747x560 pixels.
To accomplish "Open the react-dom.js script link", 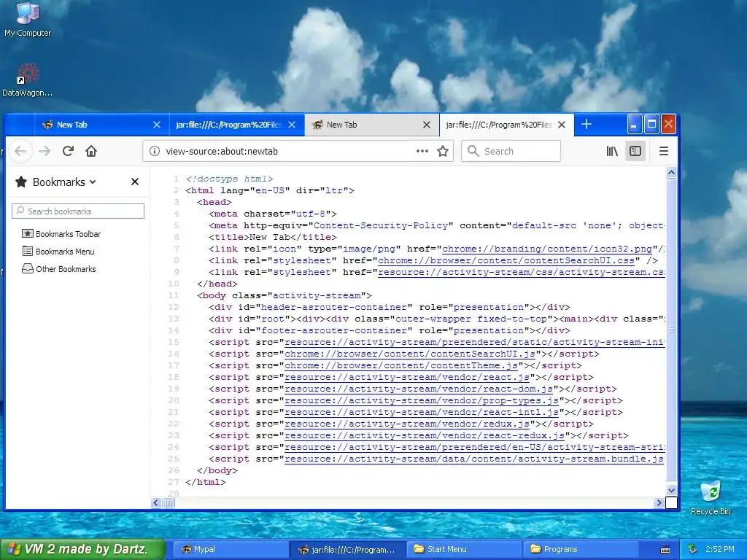I will 419,389.
